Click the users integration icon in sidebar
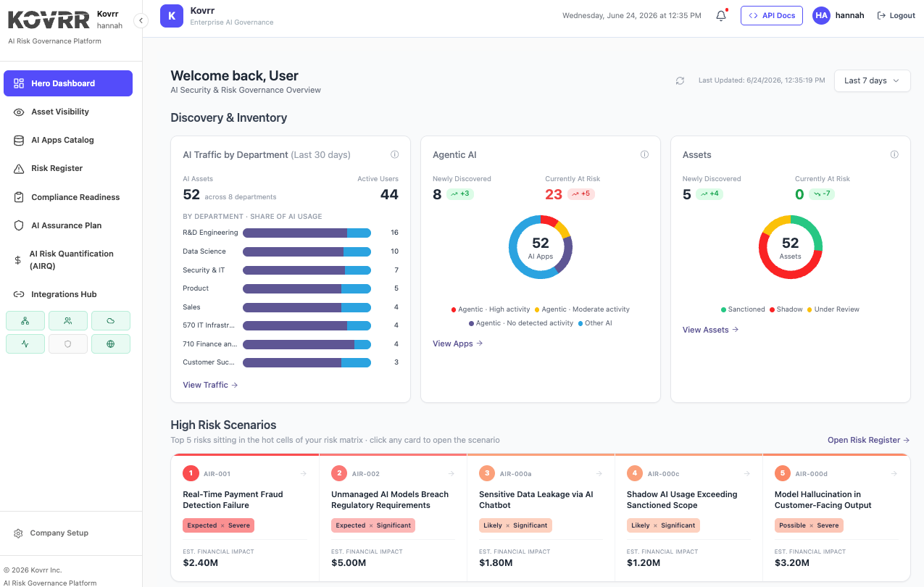Viewport: 924px width, 587px height. pos(68,320)
